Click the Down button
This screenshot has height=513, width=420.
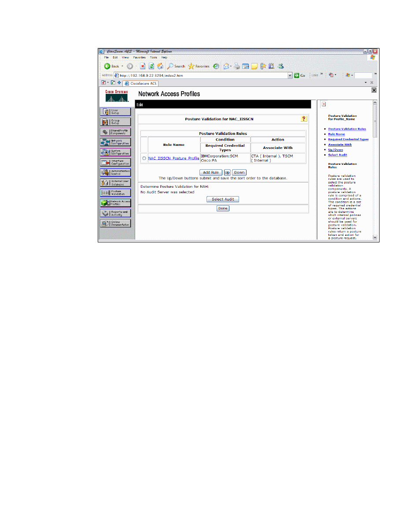(x=239, y=172)
